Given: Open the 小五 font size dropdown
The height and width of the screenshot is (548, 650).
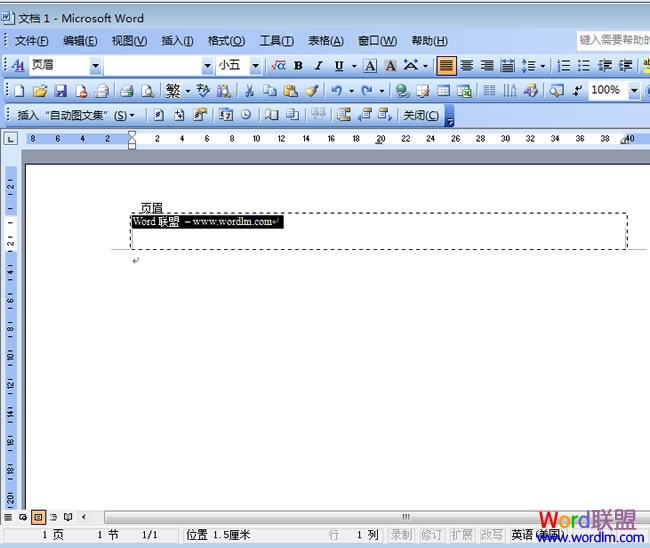Looking at the screenshot, I should (255, 65).
